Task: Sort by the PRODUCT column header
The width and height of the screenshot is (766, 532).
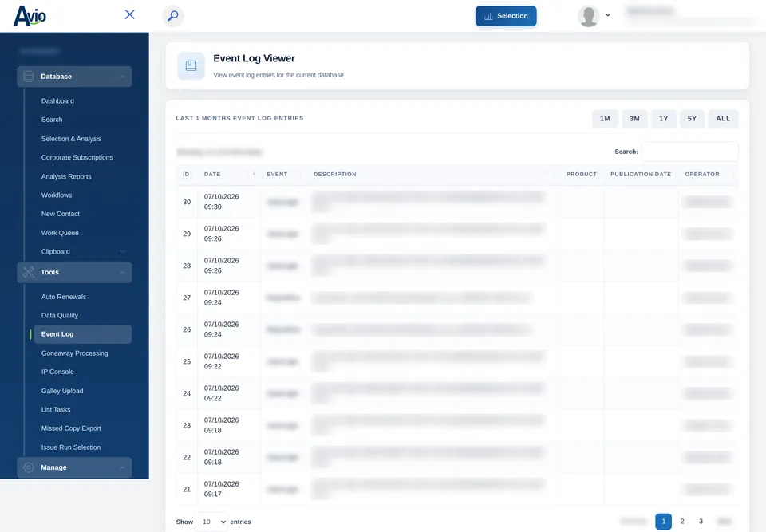Action: (582, 175)
